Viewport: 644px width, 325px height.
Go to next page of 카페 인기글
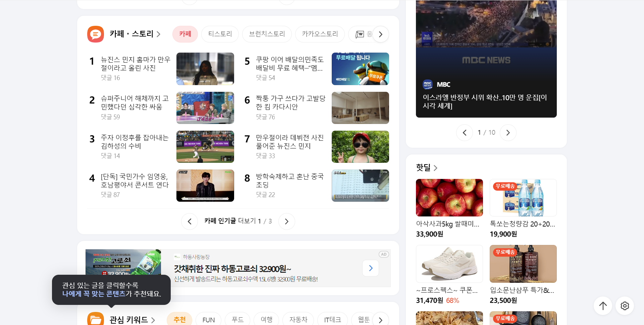[x=287, y=221]
